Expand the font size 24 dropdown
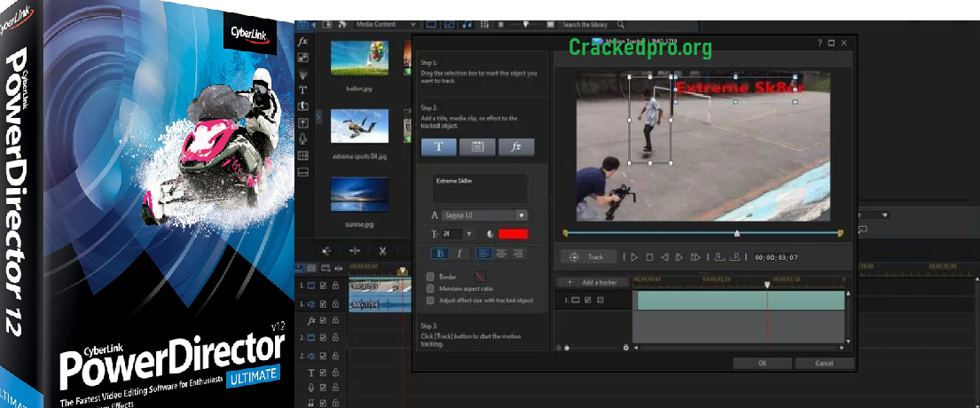Viewport: 980px width, 408px height. [x=467, y=234]
